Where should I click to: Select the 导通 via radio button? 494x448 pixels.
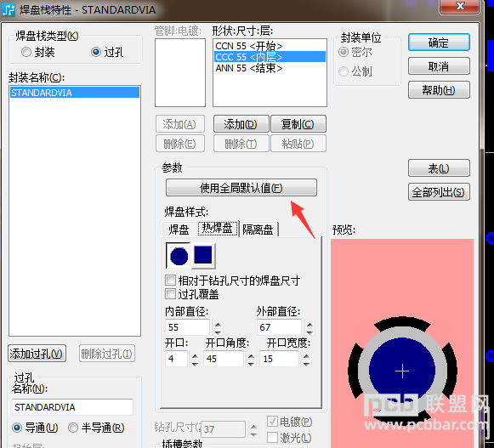[17, 428]
